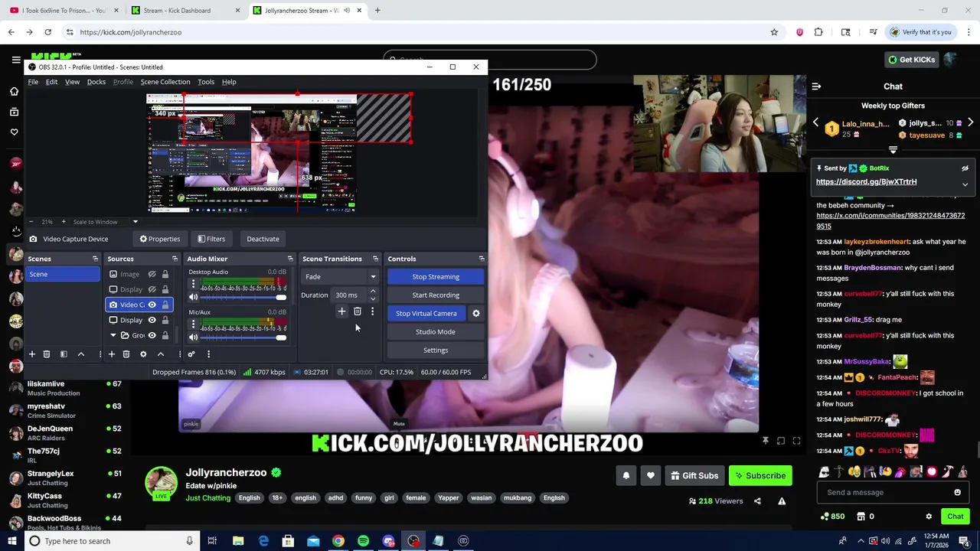
Task: Add a new source in the Sources panel
Action: pos(112,354)
